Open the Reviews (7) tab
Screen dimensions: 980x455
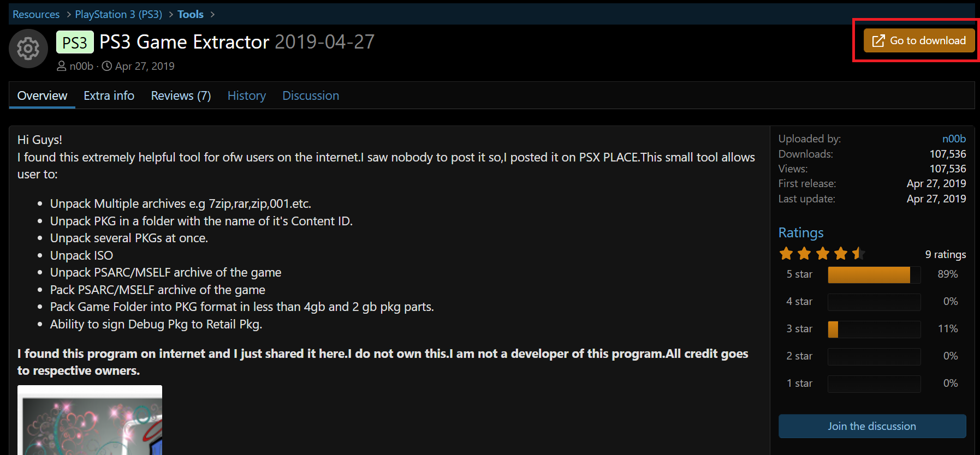click(181, 95)
